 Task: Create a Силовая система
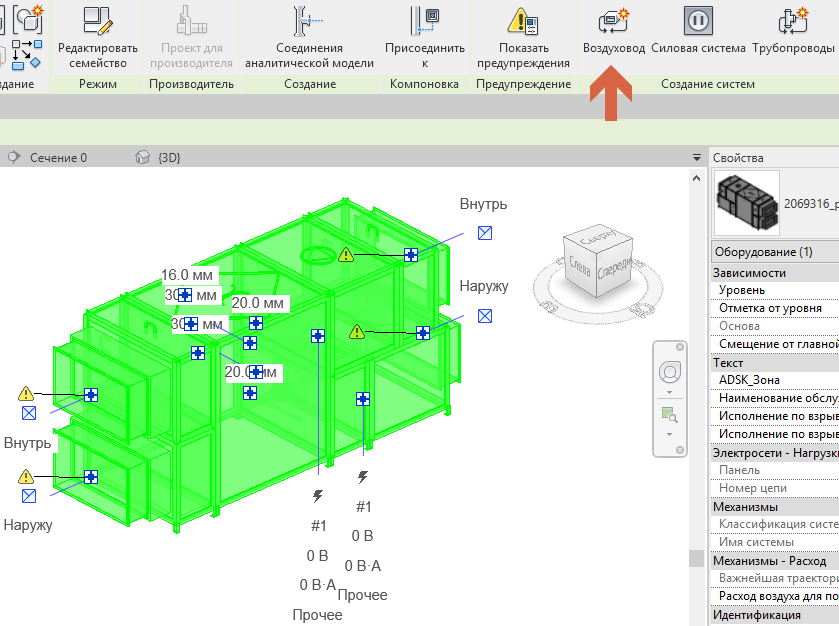698,31
